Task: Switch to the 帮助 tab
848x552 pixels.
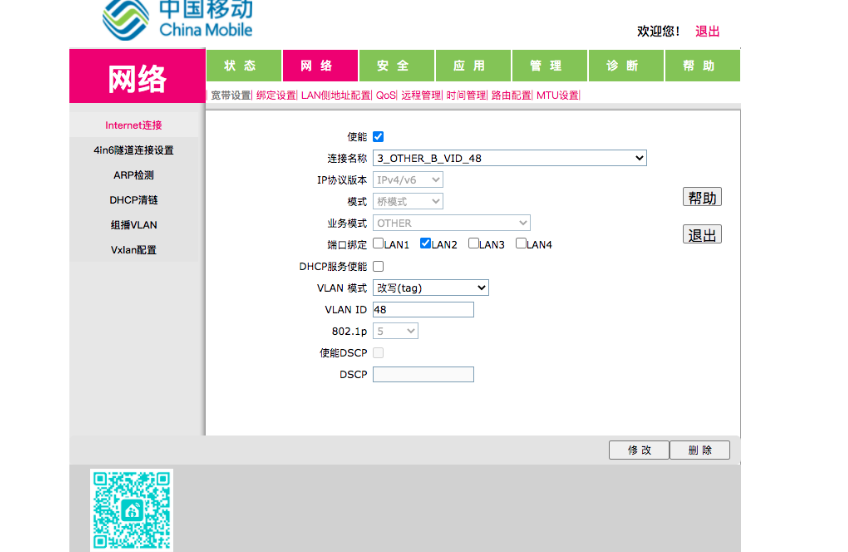Action: click(703, 65)
